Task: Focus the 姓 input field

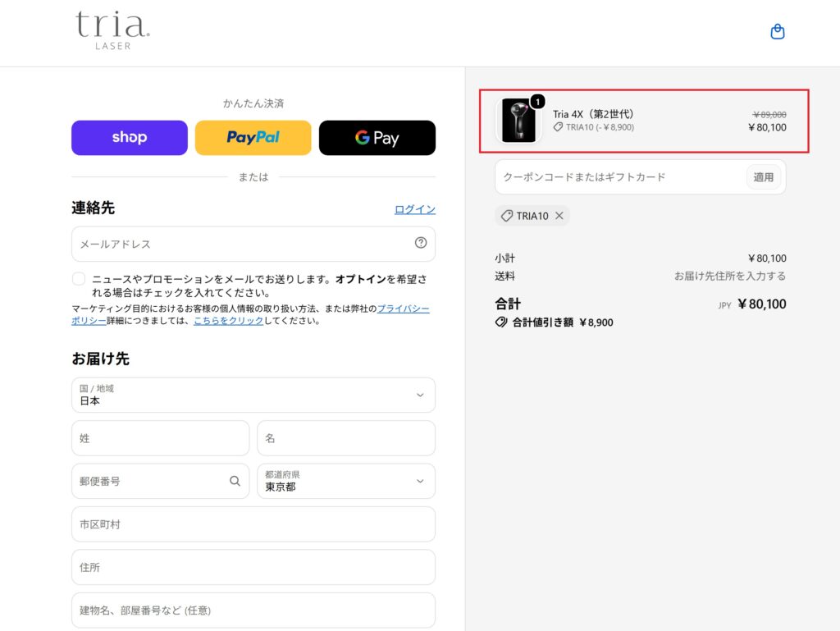Action: [161, 438]
